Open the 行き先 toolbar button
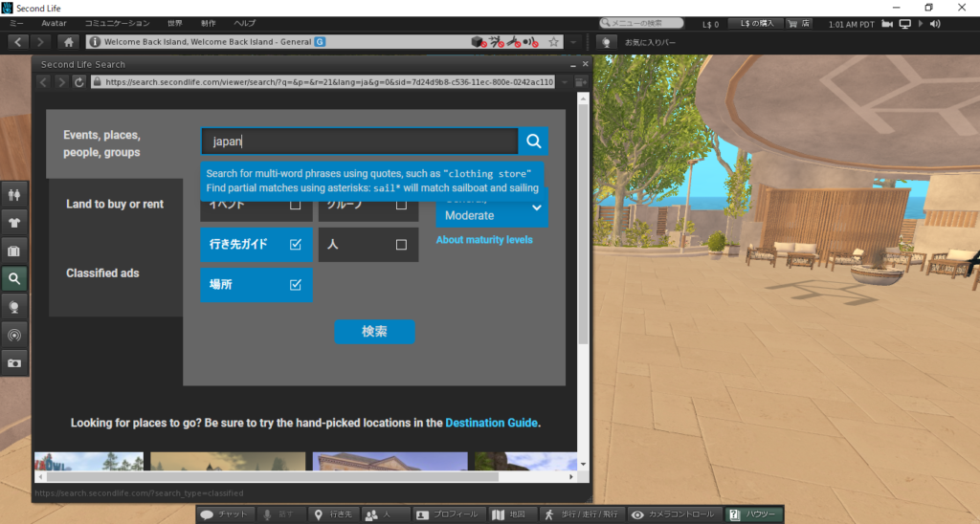 (334, 514)
